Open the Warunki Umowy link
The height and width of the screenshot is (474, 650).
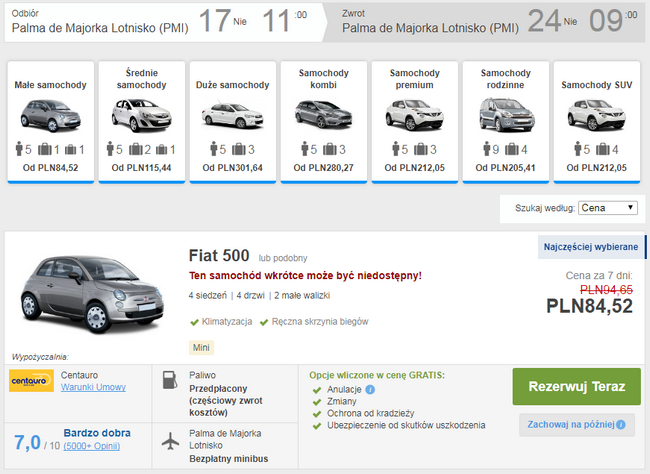coord(93,387)
